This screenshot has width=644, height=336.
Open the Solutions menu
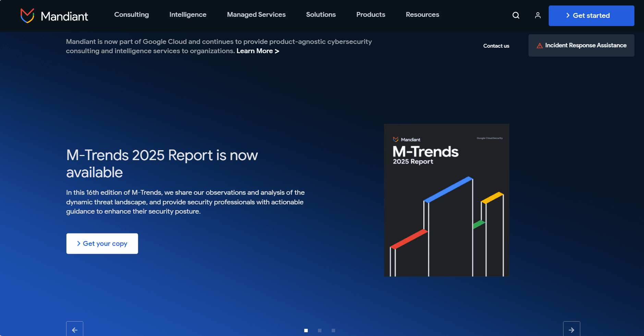click(321, 15)
